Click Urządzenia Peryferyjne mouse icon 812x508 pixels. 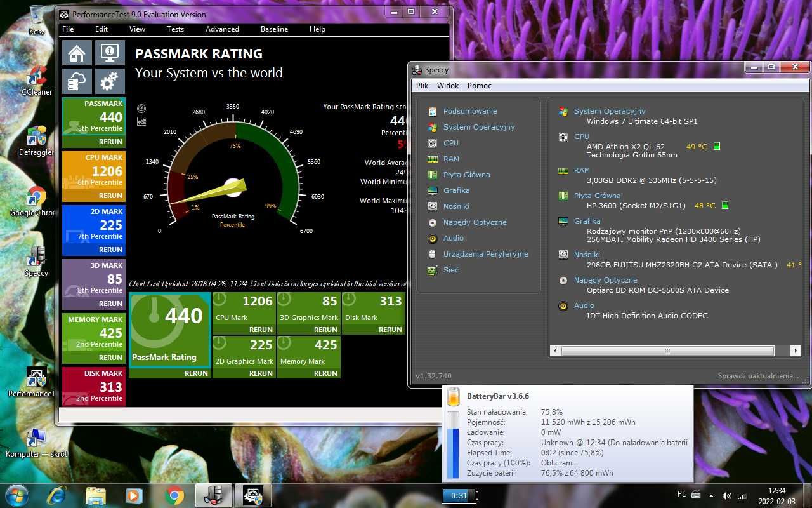[433, 254]
